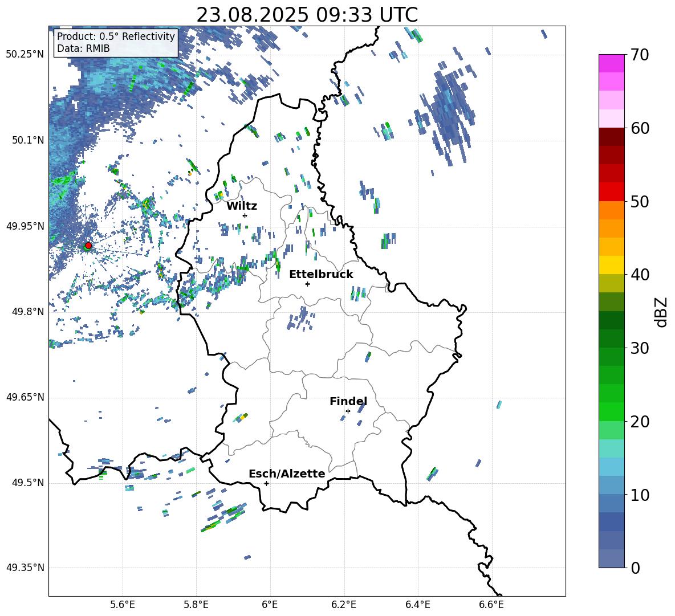Click the 70 tick on the colorbar

640,55
